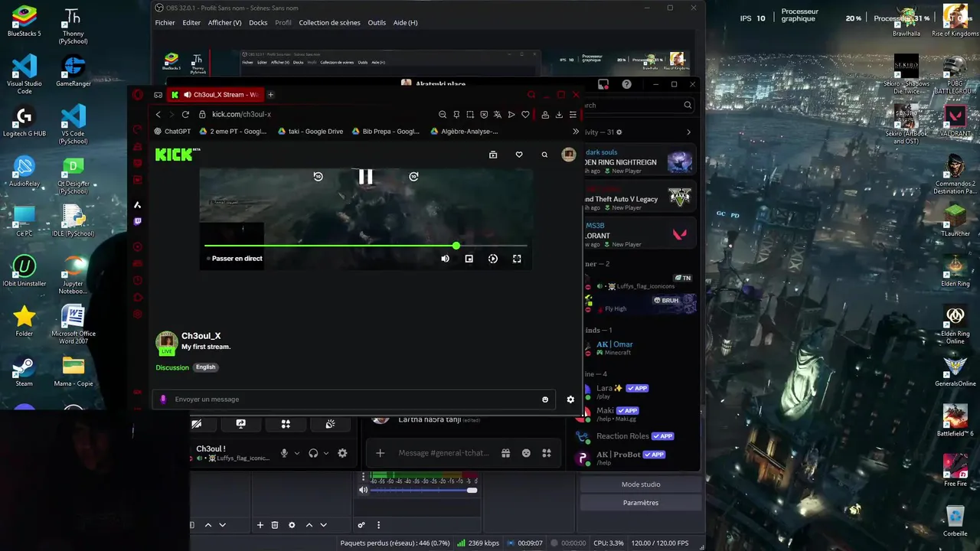Toggle Discord screen share button
The image size is (980, 551).
[241, 424]
